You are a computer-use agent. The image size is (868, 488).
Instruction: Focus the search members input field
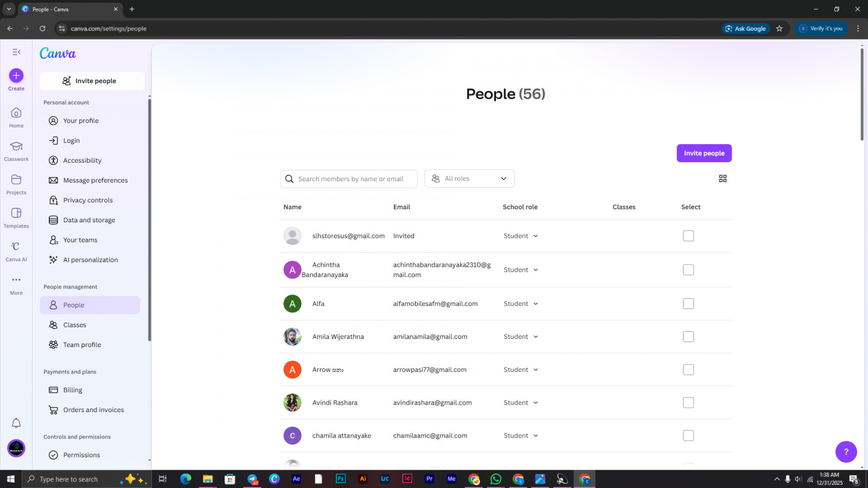350,179
